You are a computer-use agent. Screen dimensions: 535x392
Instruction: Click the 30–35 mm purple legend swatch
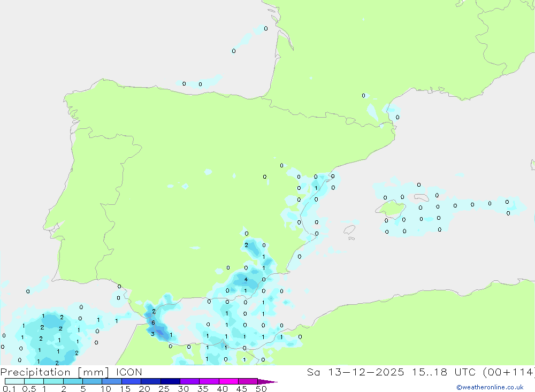(x=190, y=381)
